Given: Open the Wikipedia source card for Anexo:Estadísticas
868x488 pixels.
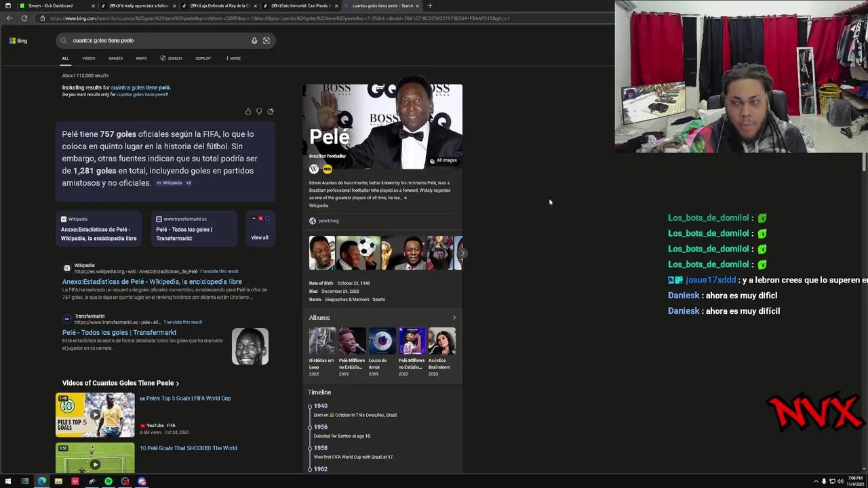Looking at the screenshot, I should tap(99, 229).
